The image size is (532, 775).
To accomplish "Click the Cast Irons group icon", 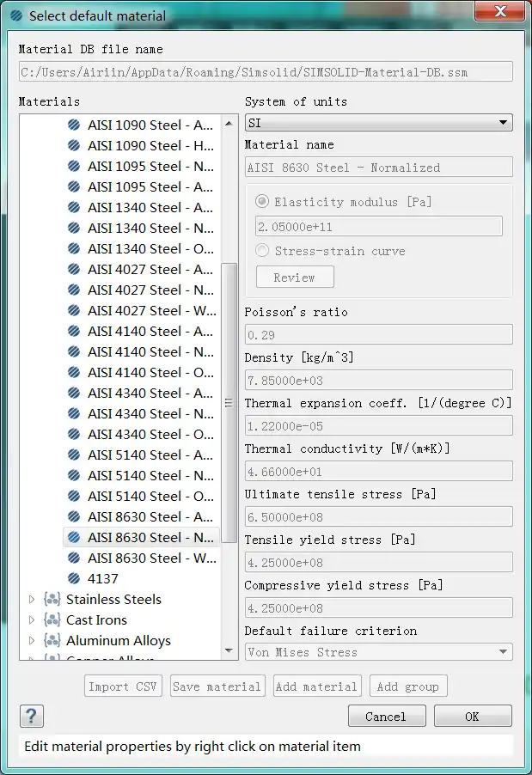I will [x=52, y=619].
